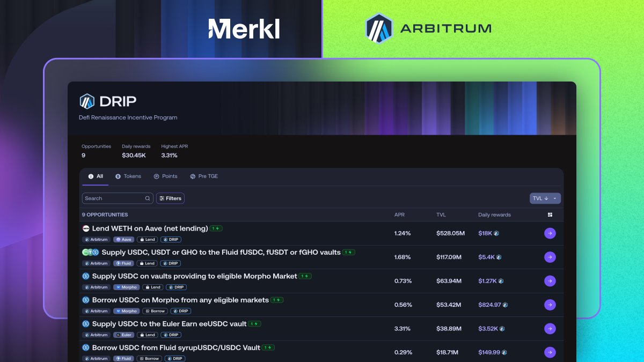Click the Morpho tag on the Supply USDC vaults row

pos(127,287)
